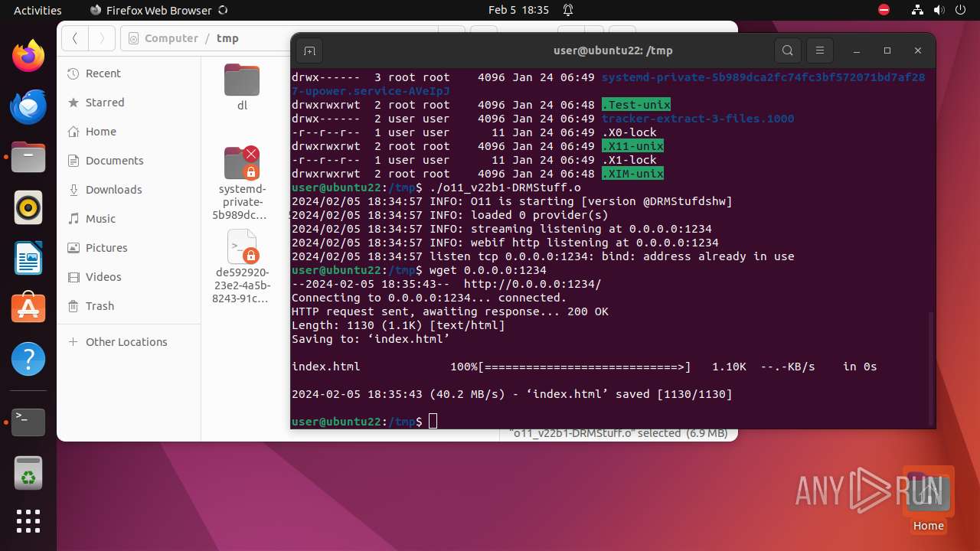Open Other Locations in Files sidebar
This screenshot has height=551, width=980.
point(129,342)
